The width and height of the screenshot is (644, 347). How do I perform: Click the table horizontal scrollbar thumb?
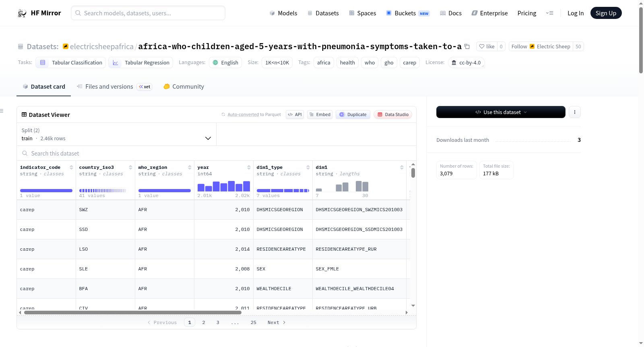pyautogui.click(x=133, y=312)
